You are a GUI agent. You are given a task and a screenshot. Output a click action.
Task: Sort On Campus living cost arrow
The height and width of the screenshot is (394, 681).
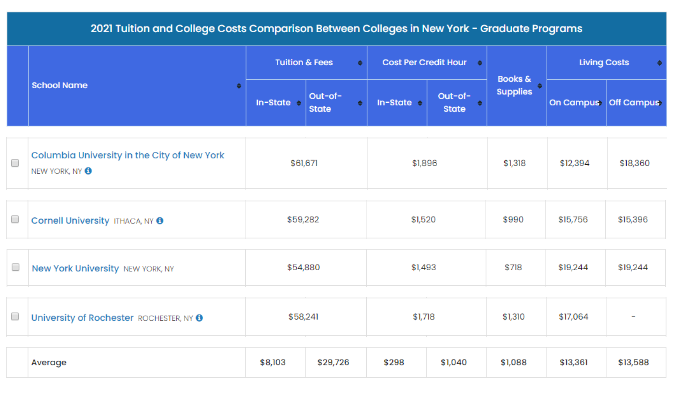[600, 103]
